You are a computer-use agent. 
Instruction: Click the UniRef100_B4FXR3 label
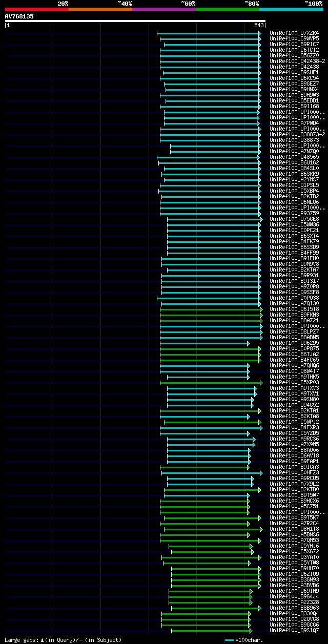click(294, 427)
